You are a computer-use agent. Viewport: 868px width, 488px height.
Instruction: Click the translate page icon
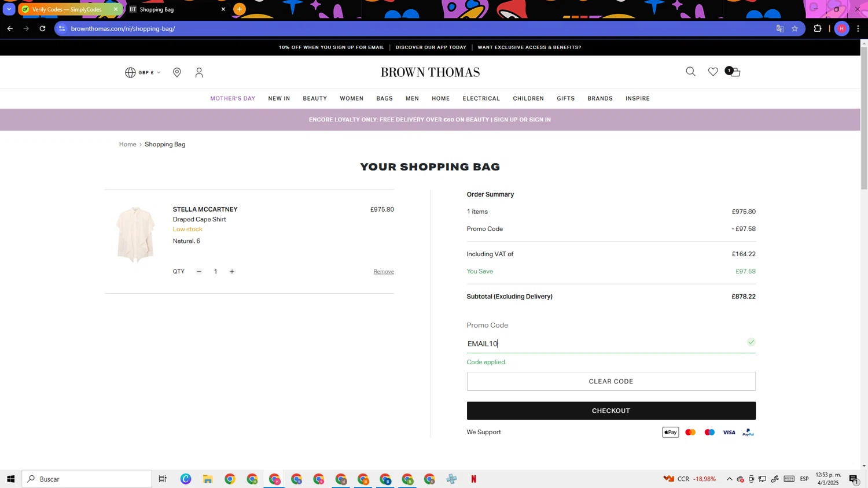click(x=780, y=28)
